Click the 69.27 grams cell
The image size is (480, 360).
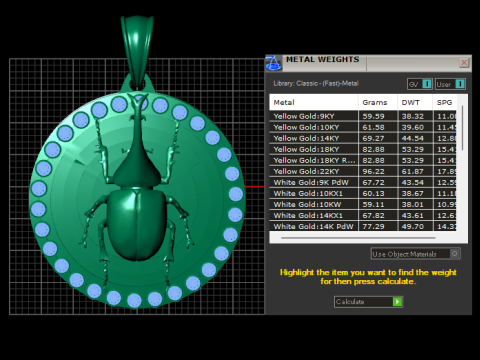coord(378,138)
